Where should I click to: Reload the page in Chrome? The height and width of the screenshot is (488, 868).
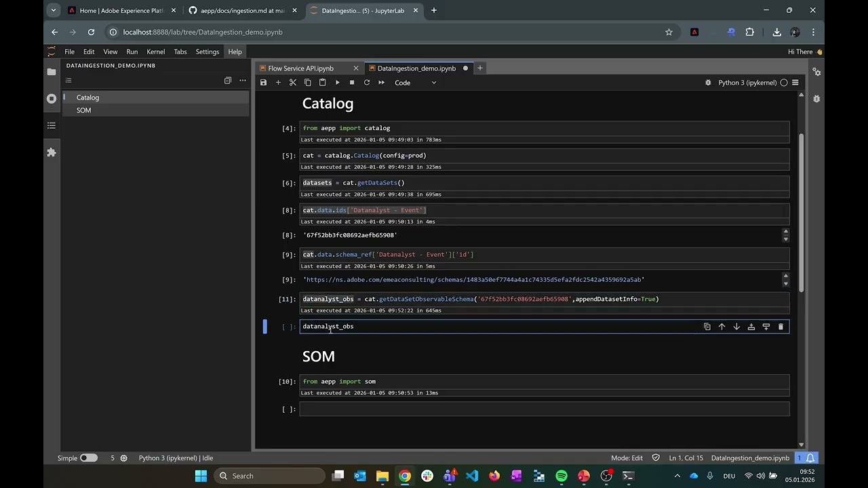91,32
